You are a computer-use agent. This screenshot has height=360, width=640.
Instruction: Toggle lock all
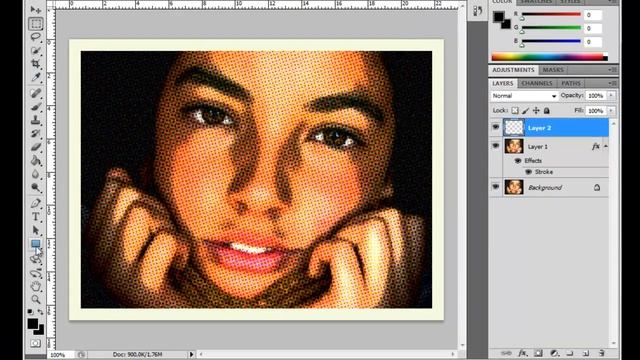tap(547, 111)
